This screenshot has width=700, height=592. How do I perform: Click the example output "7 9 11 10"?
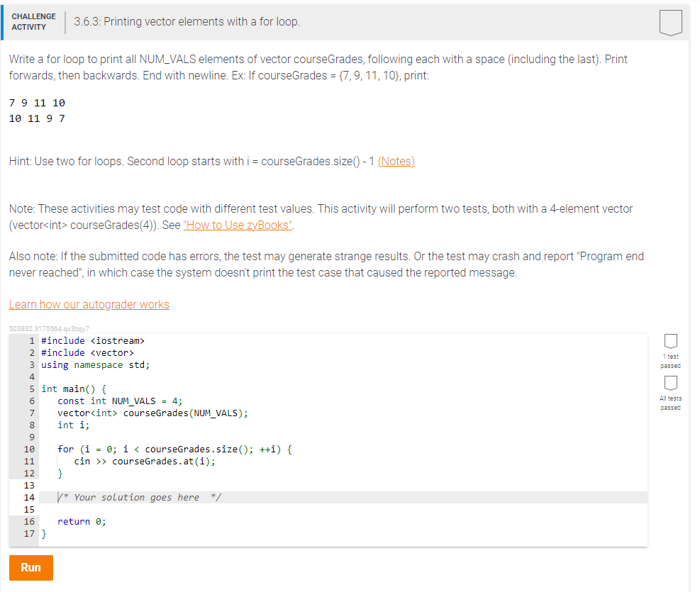(x=35, y=103)
